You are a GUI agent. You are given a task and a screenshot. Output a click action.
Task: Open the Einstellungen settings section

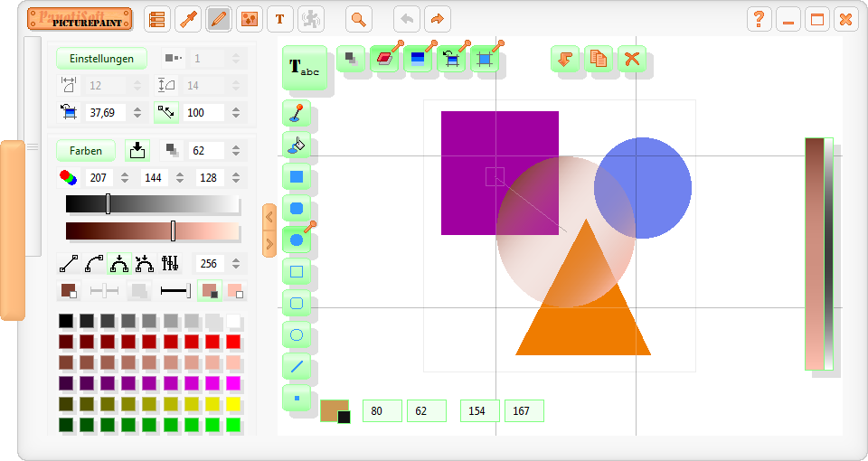pyautogui.click(x=101, y=59)
